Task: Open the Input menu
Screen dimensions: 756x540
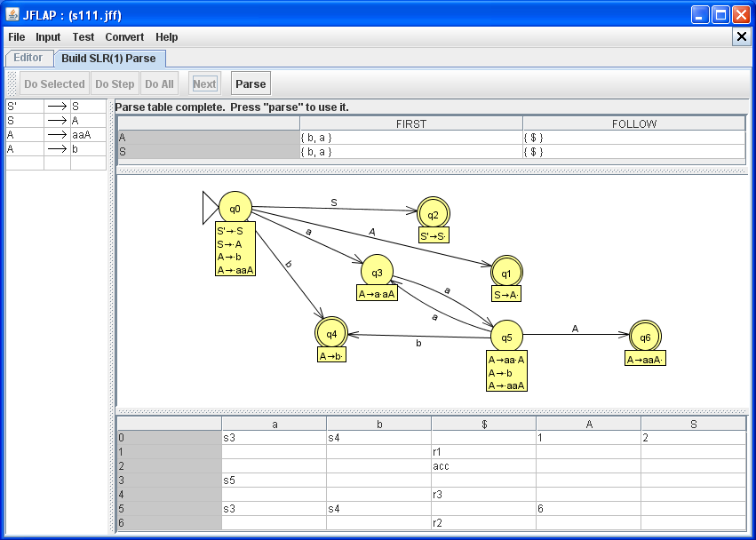Action: click(48, 37)
